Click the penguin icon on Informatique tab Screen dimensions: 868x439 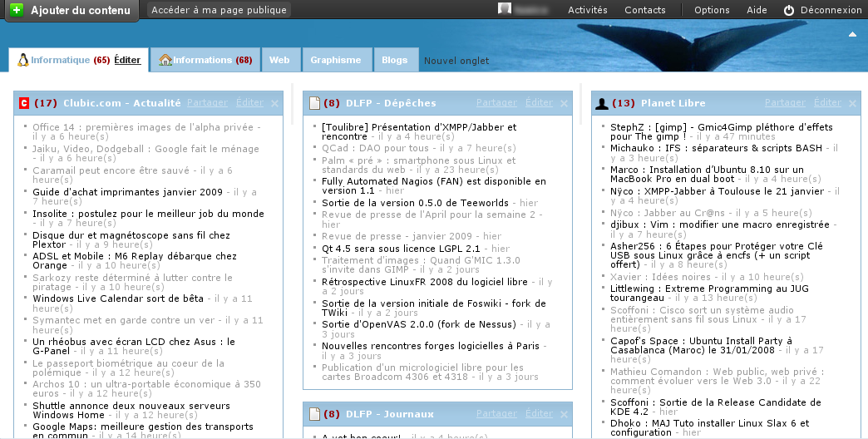22,60
